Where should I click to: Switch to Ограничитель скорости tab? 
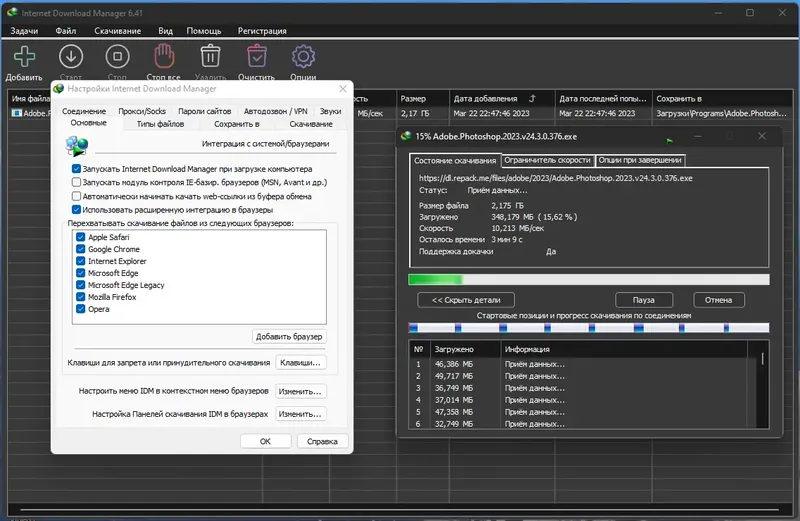point(547,160)
